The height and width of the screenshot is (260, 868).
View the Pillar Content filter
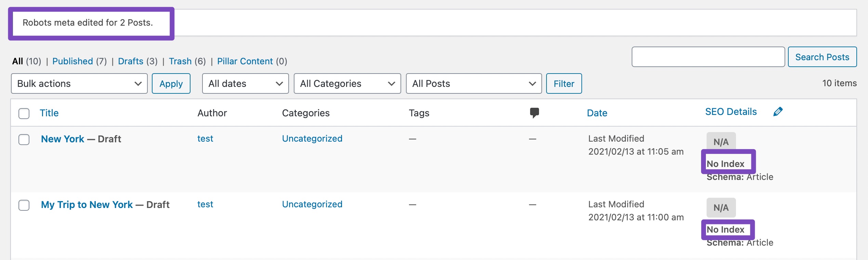click(x=245, y=61)
